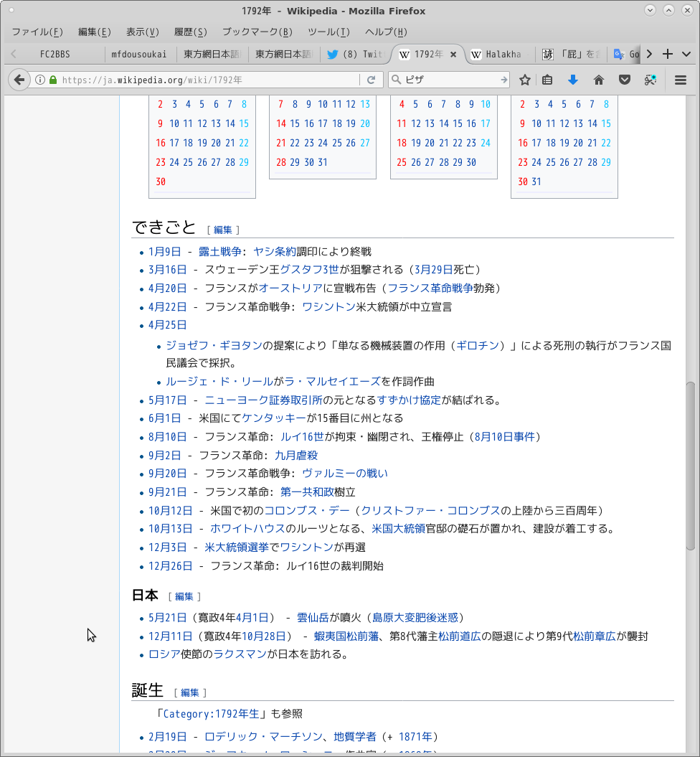Edit the 誕生 section
This screenshot has height=757, width=700.
click(189, 693)
